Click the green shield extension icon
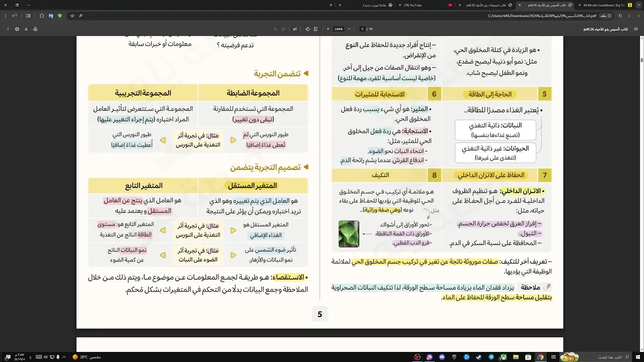Image resolution: width=644 pixels, height=362 pixels. tap(60, 16)
